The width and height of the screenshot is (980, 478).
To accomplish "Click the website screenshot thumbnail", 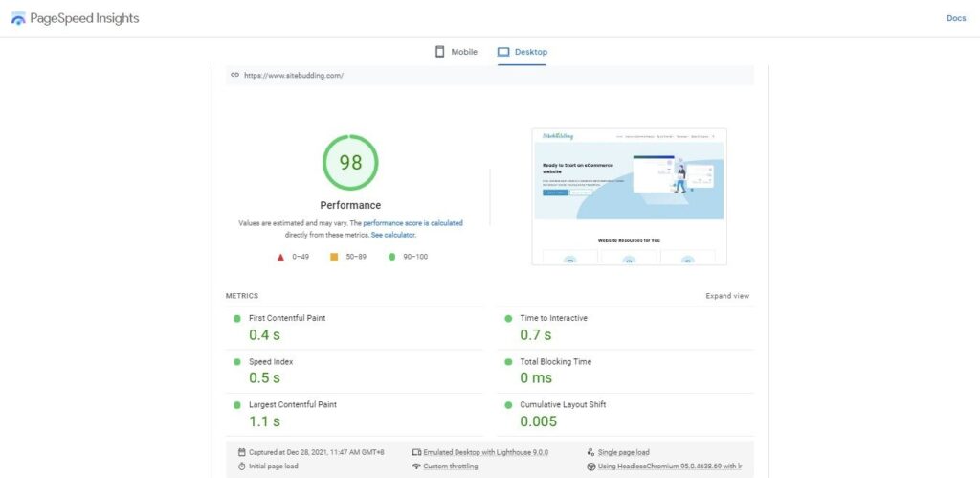I will tap(629, 196).
